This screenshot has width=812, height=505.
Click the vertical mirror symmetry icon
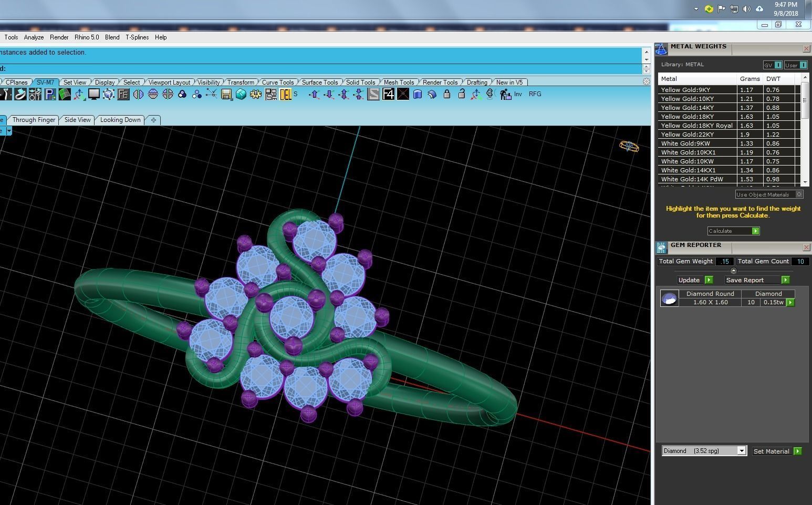[x=138, y=94]
